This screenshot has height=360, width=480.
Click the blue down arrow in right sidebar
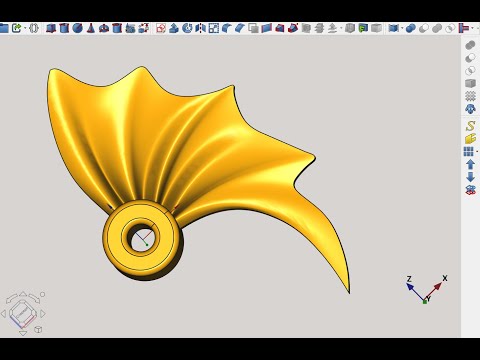[470, 177]
